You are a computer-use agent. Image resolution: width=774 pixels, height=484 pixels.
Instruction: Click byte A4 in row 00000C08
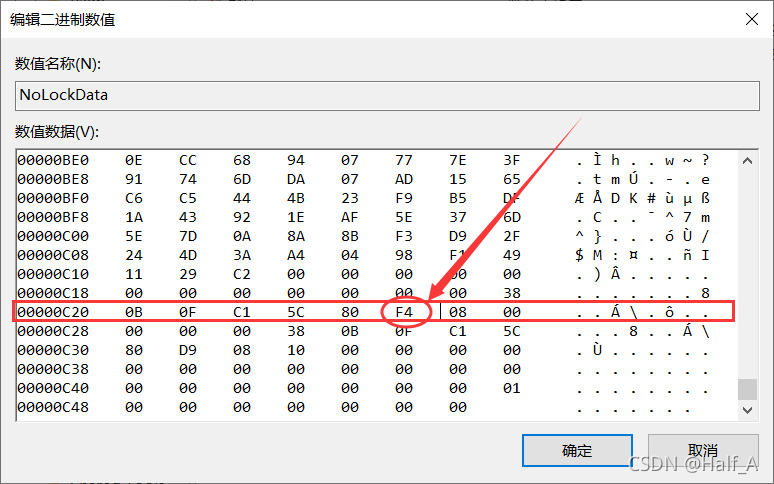point(296,256)
